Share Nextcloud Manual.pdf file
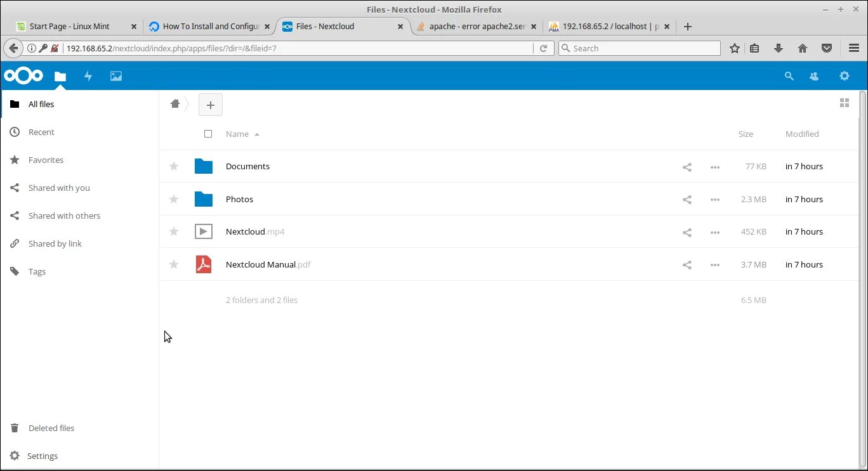 [687, 264]
